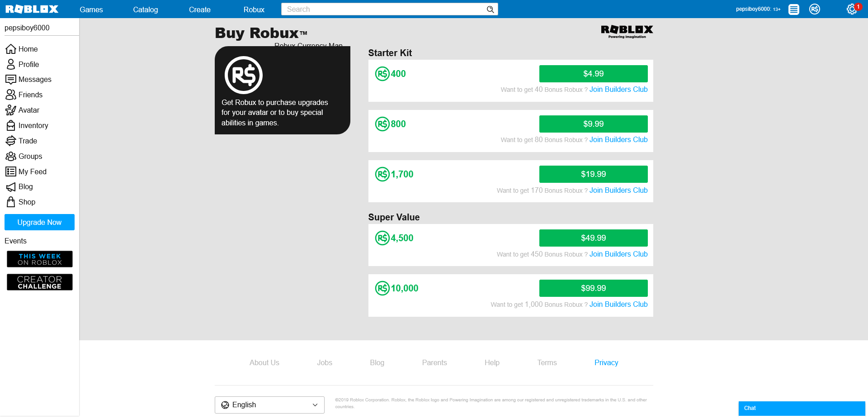Expand the English language dropdown
The image size is (868, 419).
pos(269,405)
